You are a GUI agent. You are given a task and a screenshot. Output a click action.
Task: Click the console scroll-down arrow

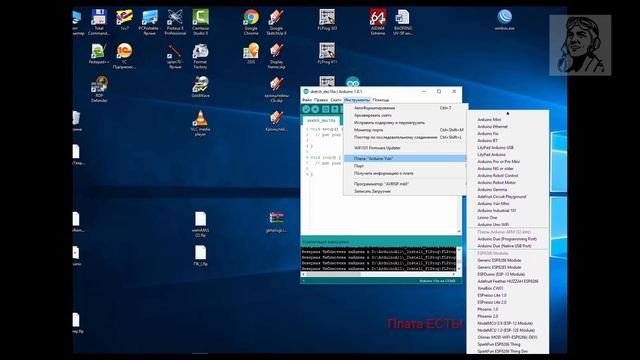[459, 269]
